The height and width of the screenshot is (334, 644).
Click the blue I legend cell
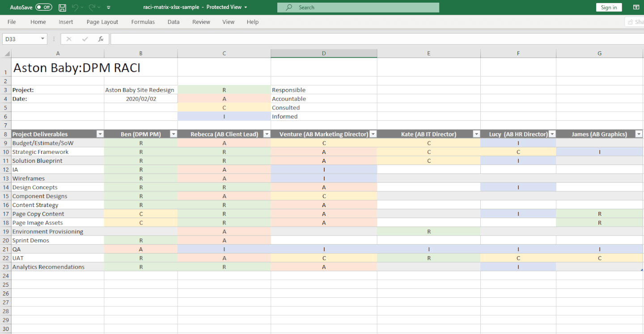(x=224, y=116)
